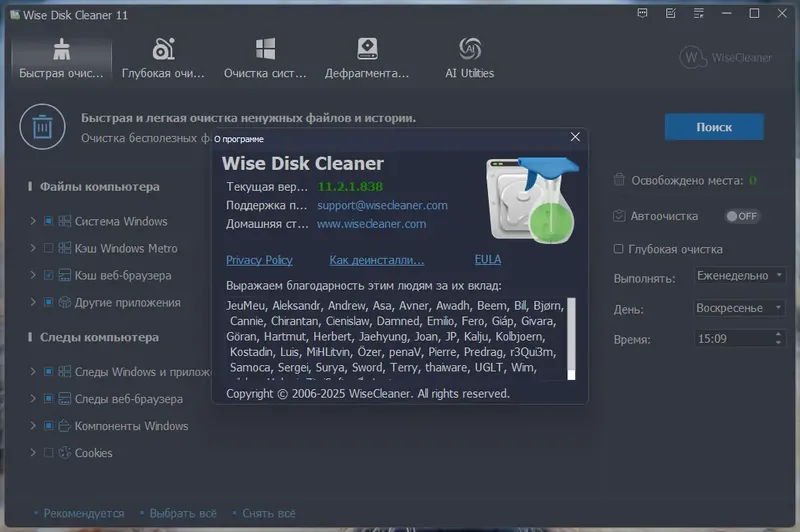
Task: Toggle the Система Windows checkbox
Action: (x=48, y=221)
